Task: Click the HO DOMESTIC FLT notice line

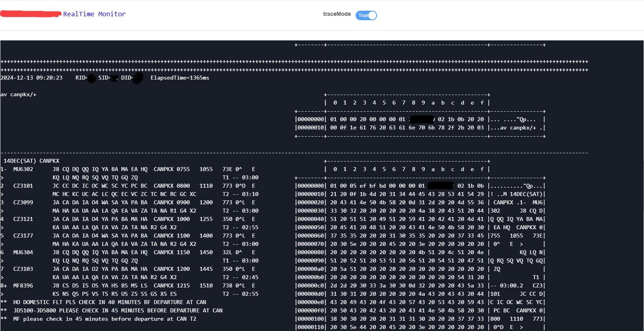Action: tap(109, 302)
